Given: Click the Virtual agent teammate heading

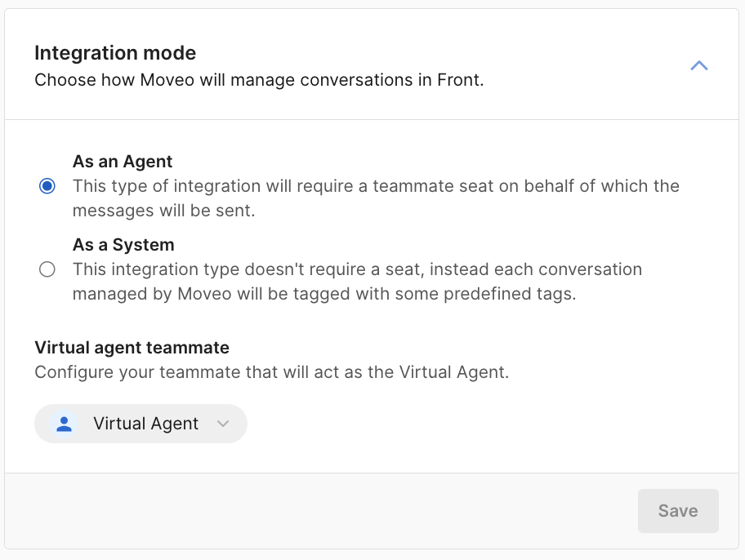Looking at the screenshot, I should pyautogui.click(x=132, y=348).
